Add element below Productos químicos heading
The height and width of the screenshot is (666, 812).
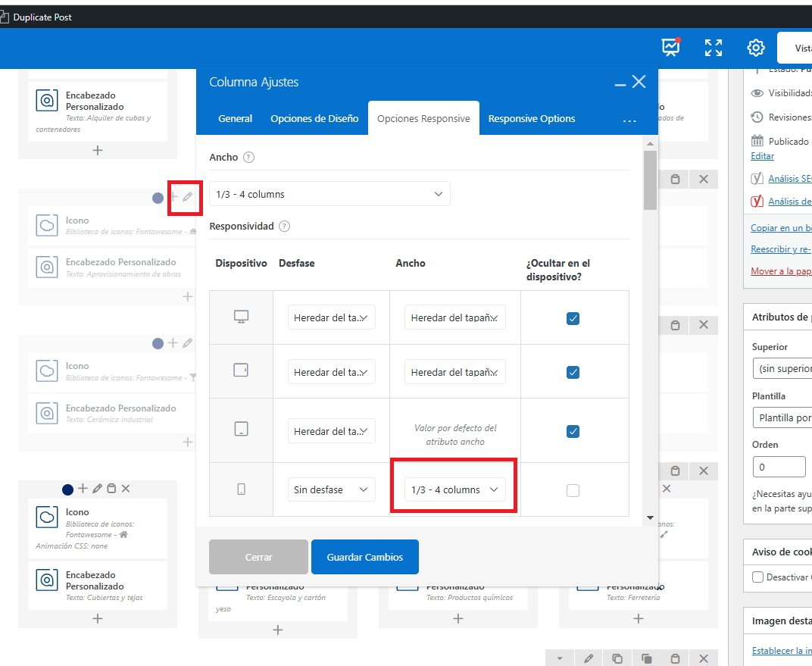[x=458, y=618]
